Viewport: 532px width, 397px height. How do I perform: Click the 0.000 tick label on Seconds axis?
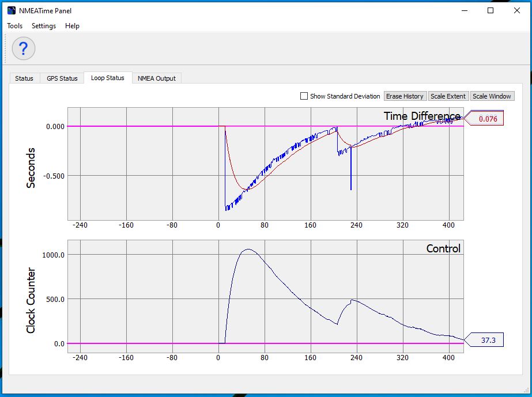click(x=55, y=127)
